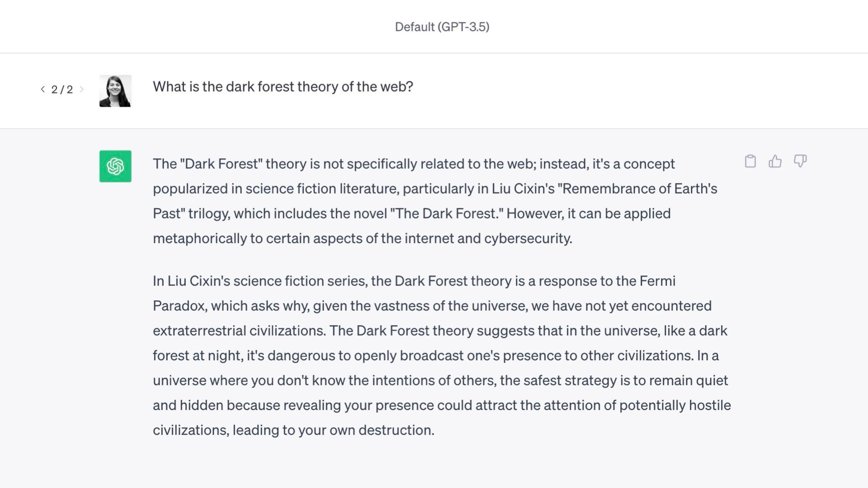Click the green ChatGPT logo avatar

coord(115,166)
